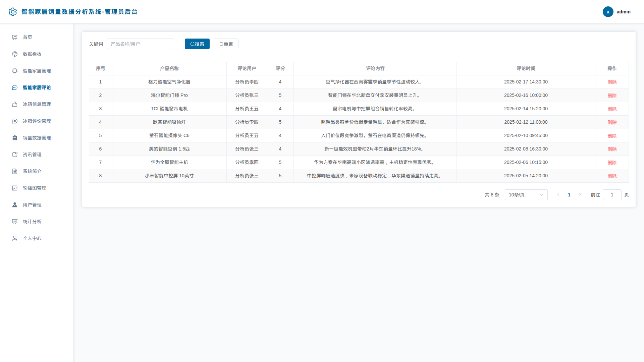Image resolution: width=644 pixels, height=362 pixels.
Task: Click cell 格力智能空气净化器
Action: pyautogui.click(x=169, y=82)
